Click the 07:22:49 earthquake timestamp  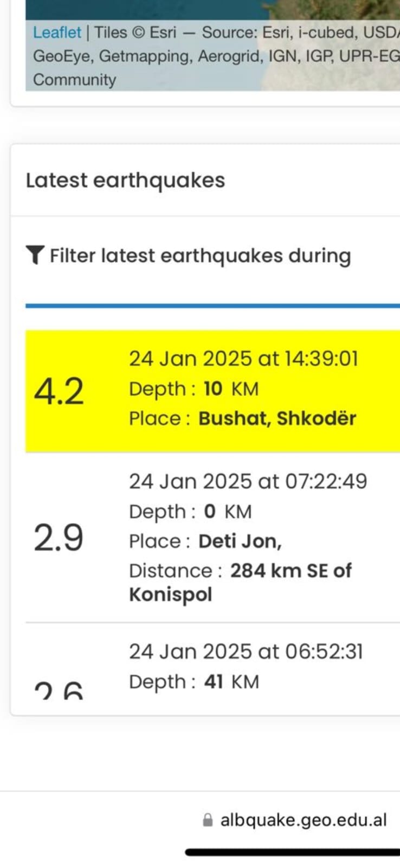point(248,481)
